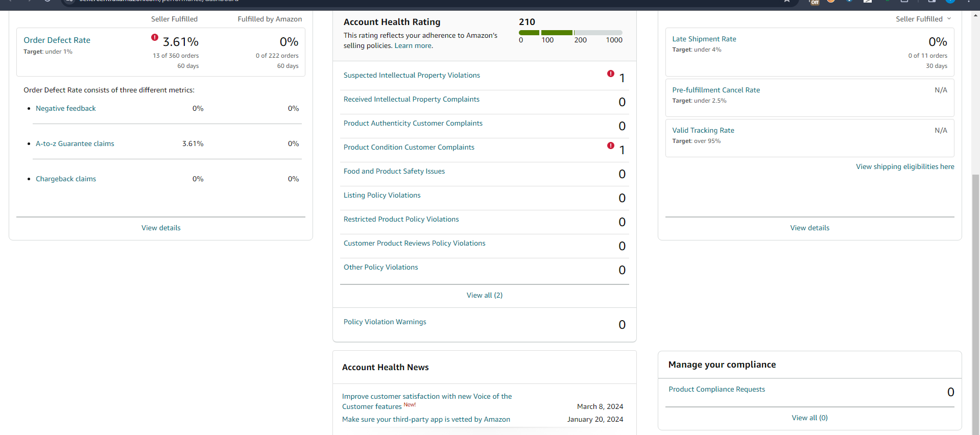Open Product Compliance Requests
The width and height of the screenshot is (980, 435).
[x=717, y=389]
